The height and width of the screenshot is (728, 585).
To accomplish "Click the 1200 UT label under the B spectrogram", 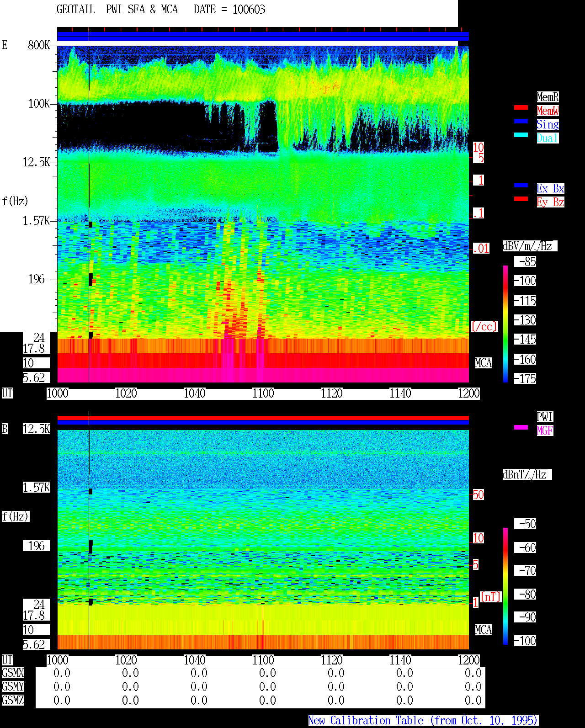I will coord(469,660).
